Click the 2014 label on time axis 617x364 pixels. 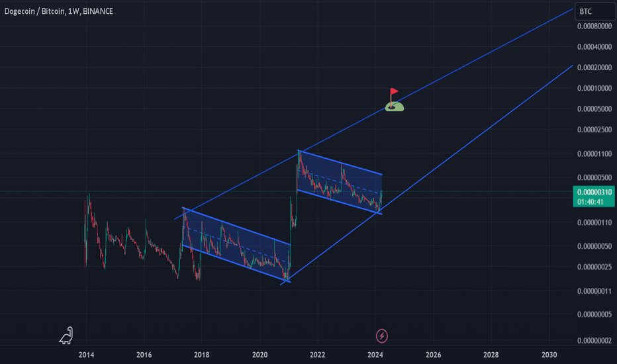86,355
